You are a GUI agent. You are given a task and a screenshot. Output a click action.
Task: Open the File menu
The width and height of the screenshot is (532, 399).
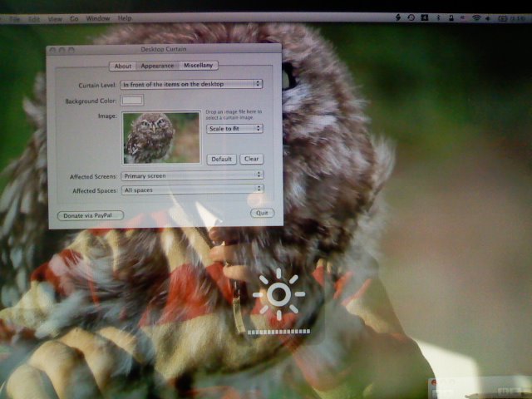(15, 19)
